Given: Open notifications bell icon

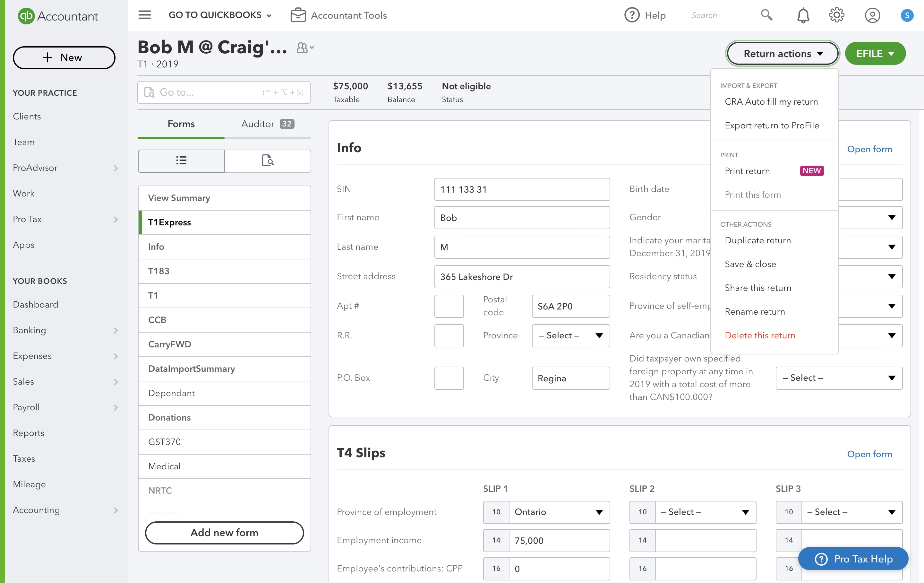Looking at the screenshot, I should coord(803,15).
